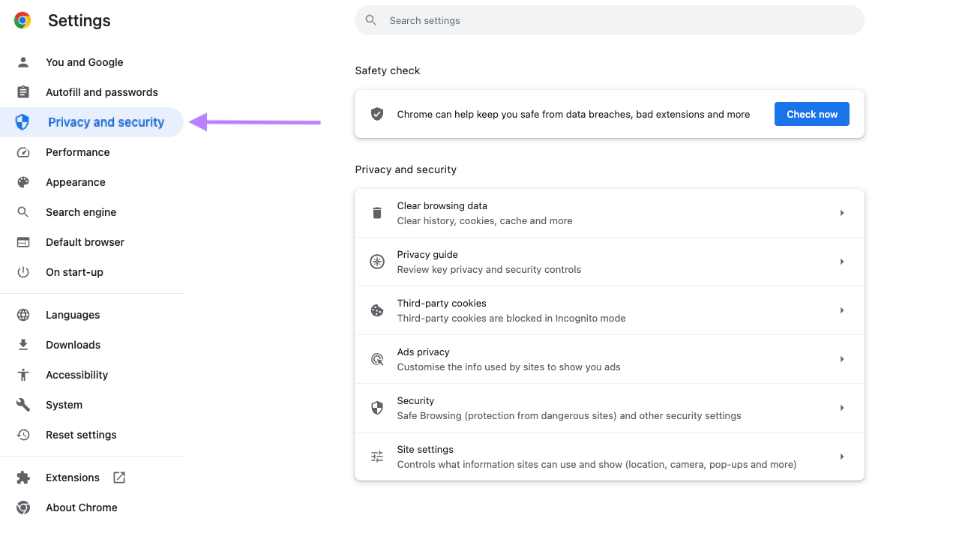This screenshot has width=953, height=560.
Task: Click the Safety check description text
Action: (574, 115)
